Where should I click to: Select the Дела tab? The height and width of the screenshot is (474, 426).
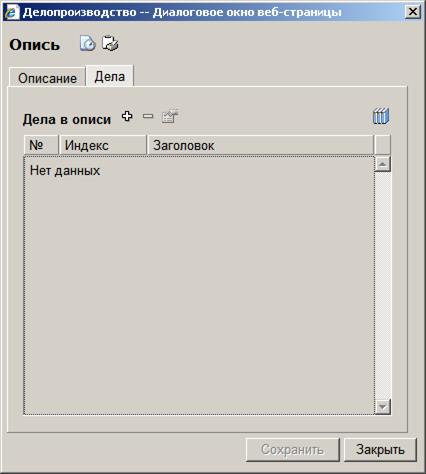[x=110, y=76]
